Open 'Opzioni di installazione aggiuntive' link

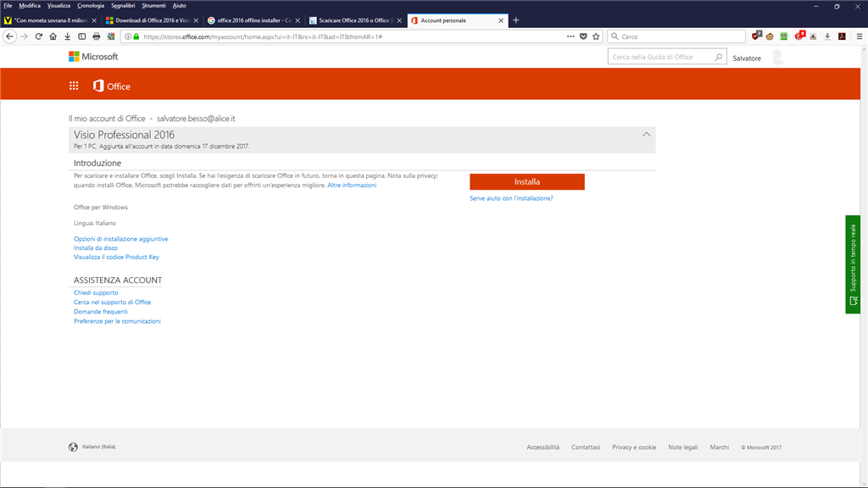pyautogui.click(x=120, y=239)
